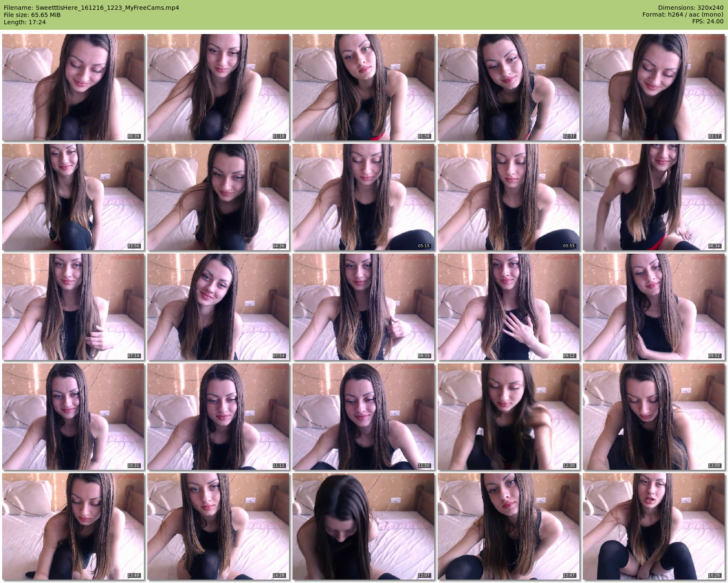Select the "Dimensions: 320x240" text

point(691,8)
